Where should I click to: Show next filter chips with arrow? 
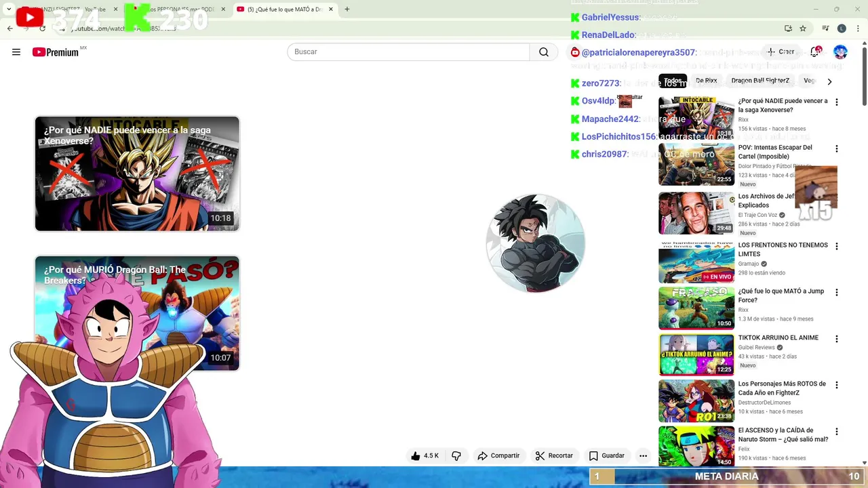point(829,81)
